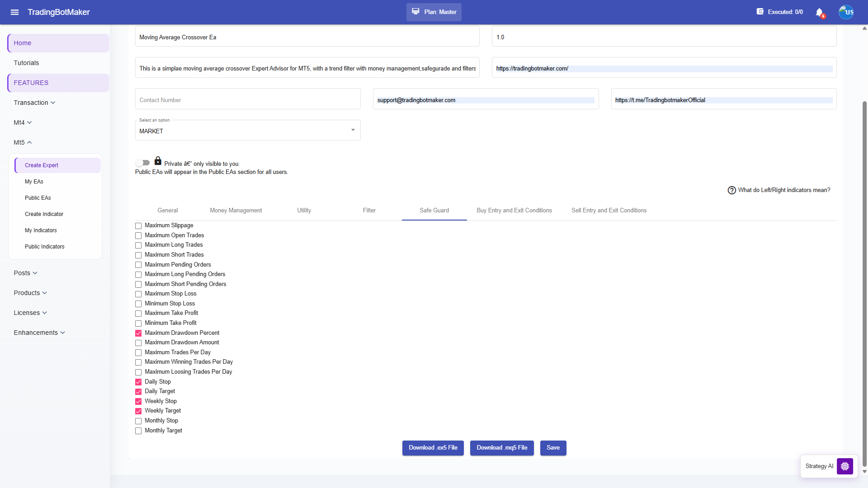Click the EA name input field
The width and height of the screenshot is (868, 488).
pyautogui.click(x=307, y=37)
